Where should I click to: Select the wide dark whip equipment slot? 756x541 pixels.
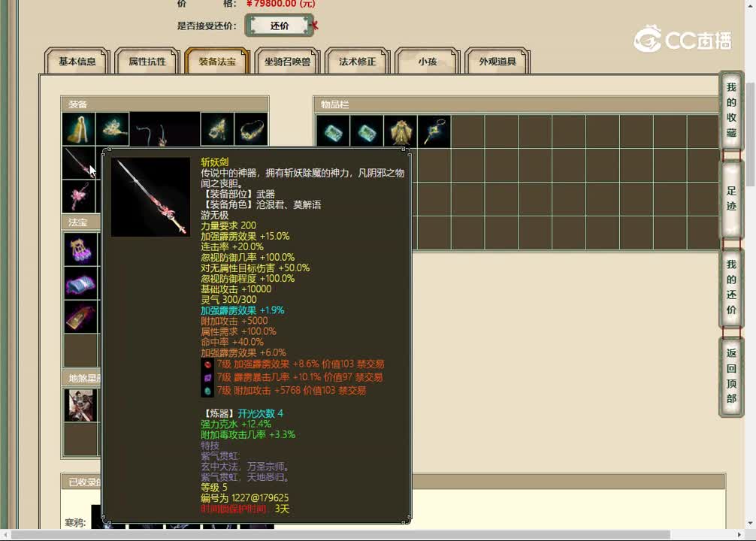pyautogui.click(x=165, y=129)
